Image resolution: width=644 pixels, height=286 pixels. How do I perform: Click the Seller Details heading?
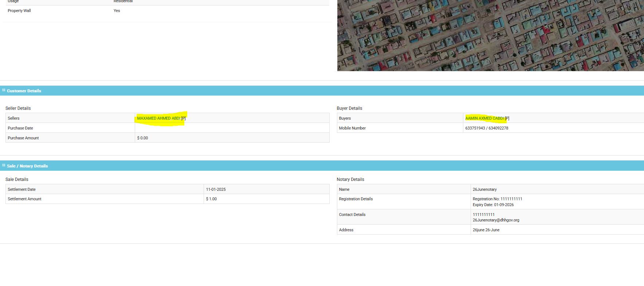18,108
